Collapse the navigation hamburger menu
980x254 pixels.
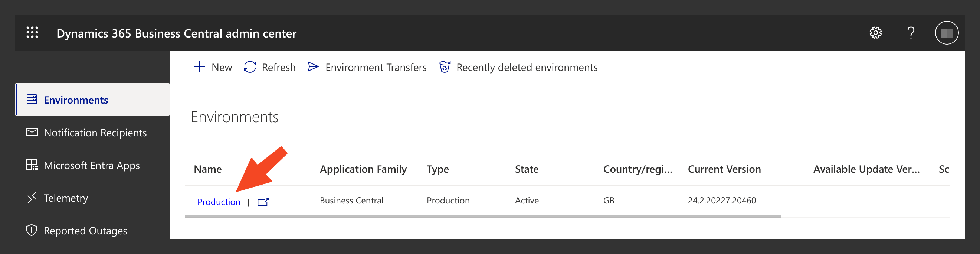coord(32,66)
